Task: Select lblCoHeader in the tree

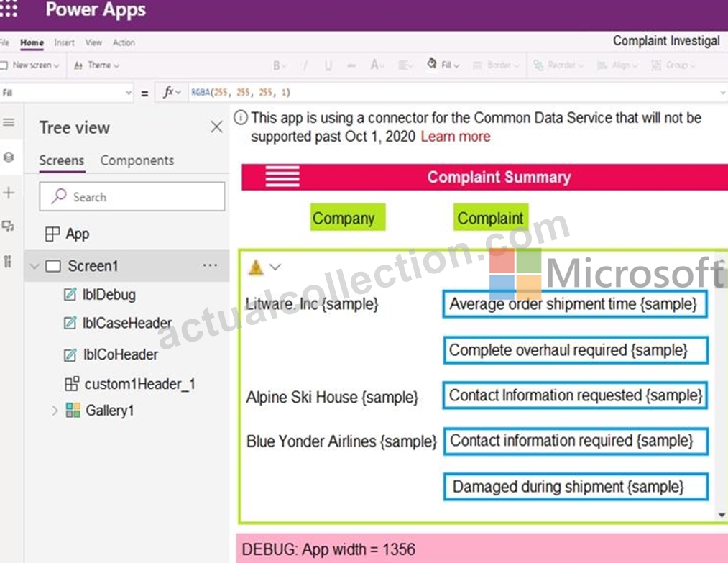Action: click(x=120, y=355)
